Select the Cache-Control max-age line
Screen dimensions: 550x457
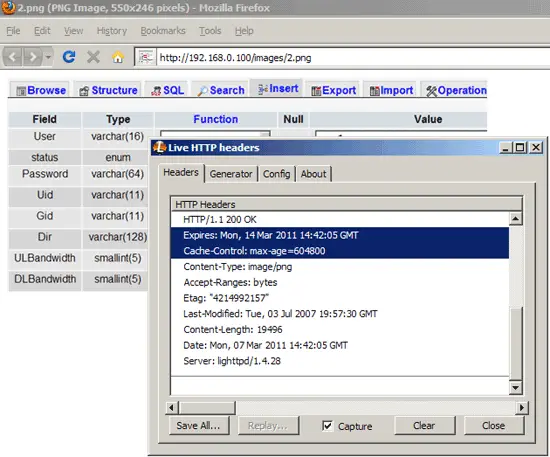pos(340,251)
